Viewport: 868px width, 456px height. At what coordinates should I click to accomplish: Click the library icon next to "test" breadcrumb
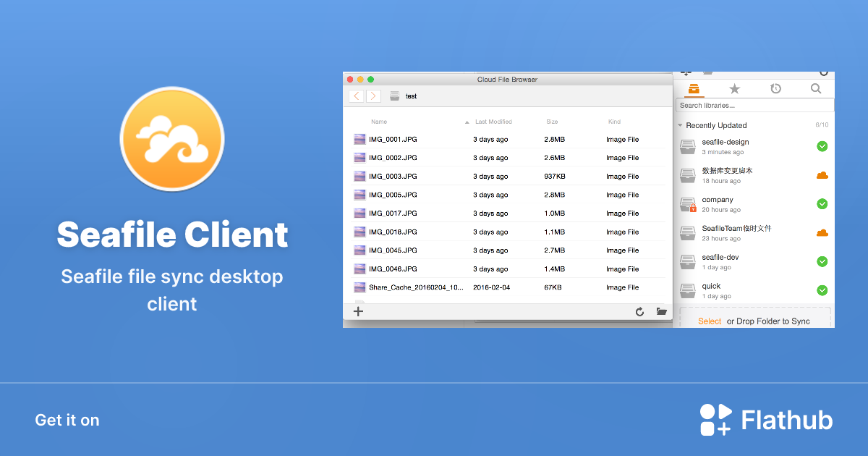(394, 96)
